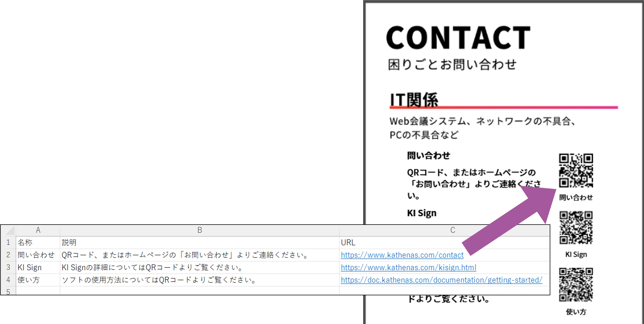Click the 使い方 QR code
The width and height of the screenshot is (644, 324).
coord(576,285)
